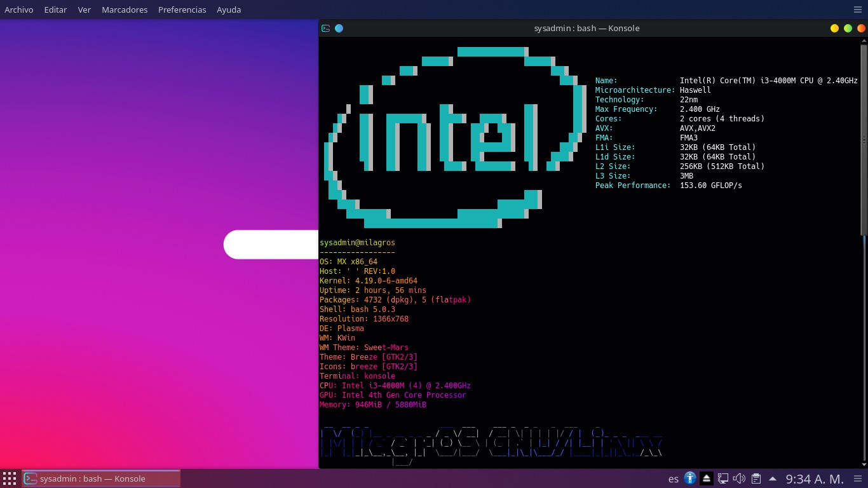The image size is (868, 488).
Task: Toggle the blue pin-on-all-desktops dot in the title bar
Action: pos(339,28)
